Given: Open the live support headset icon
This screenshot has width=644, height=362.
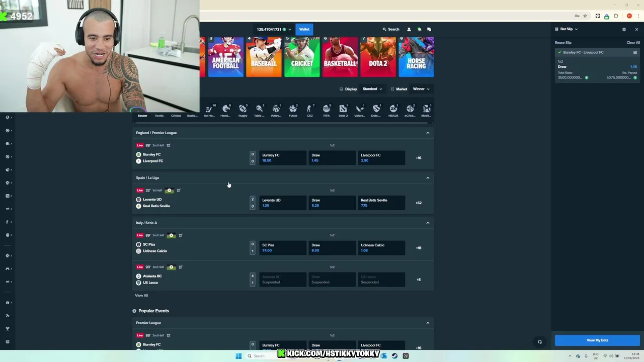Looking at the screenshot, I should tap(539, 342).
